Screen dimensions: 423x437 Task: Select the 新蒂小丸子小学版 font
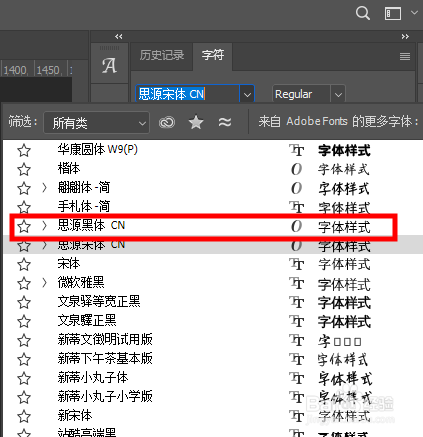click(105, 396)
